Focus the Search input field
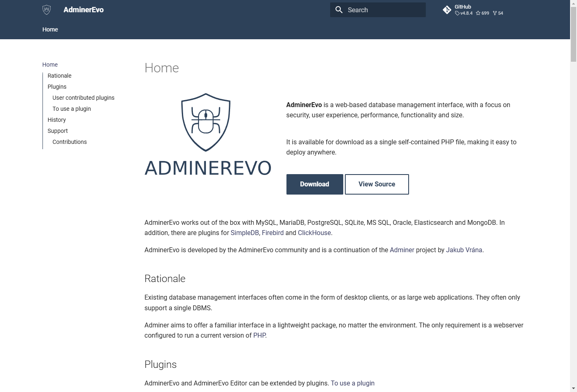This screenshot has height=392, width=577. pos(384,10)
